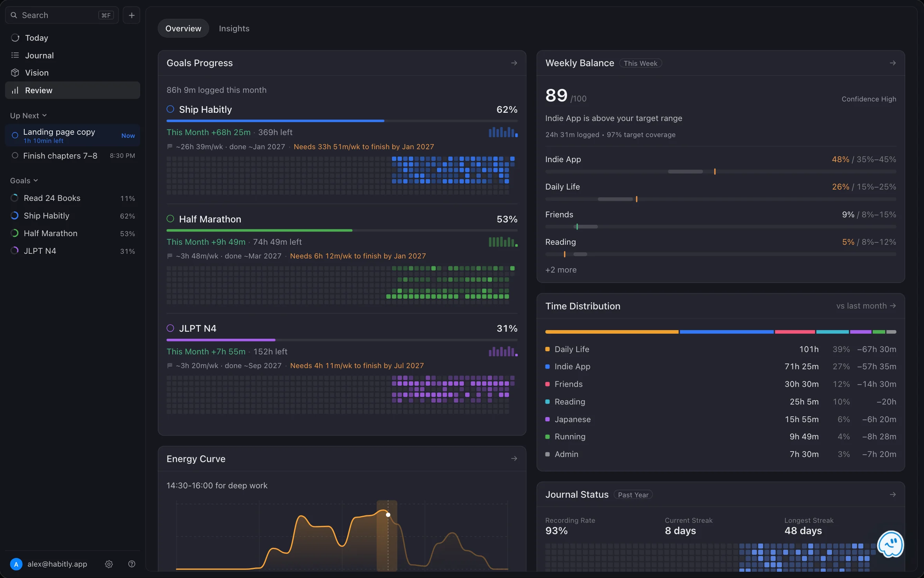The image size is (924, 578).
Task: Open settings gear icon near account
Action: click(109, 564)
